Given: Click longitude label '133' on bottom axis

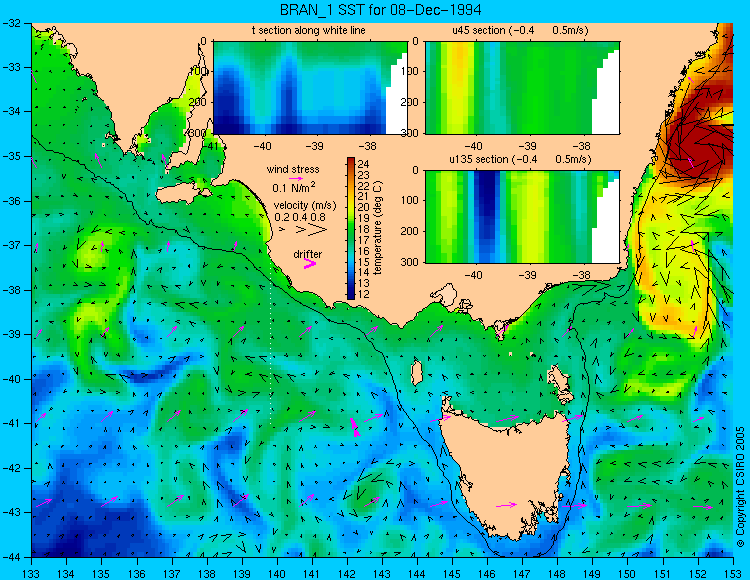Looking at the screenshot, I should click(x=31, y=573).
